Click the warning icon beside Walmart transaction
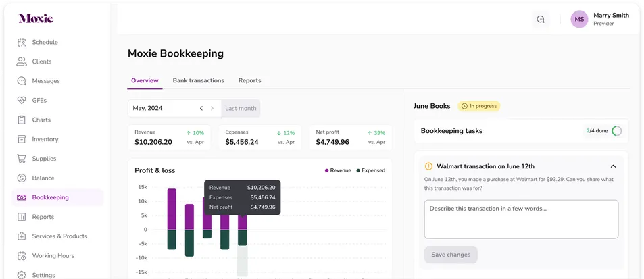This screenshot has height=279, width=644. (x=428, y=166)
